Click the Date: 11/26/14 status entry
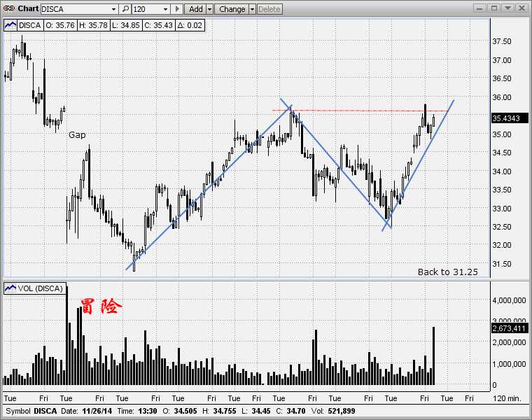Image resolution: width=532 pixels, height=420 pixels. pyautogui.click(x=87, y=411)
